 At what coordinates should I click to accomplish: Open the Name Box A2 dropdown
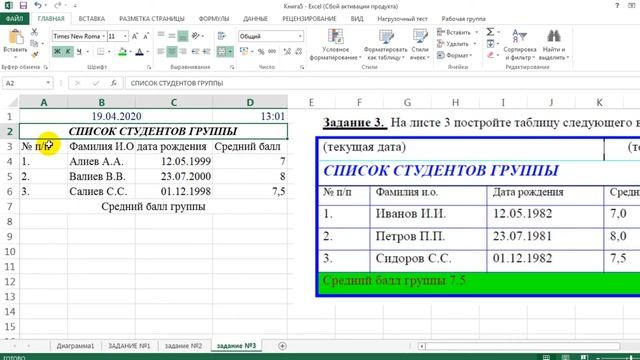point(48,83)
